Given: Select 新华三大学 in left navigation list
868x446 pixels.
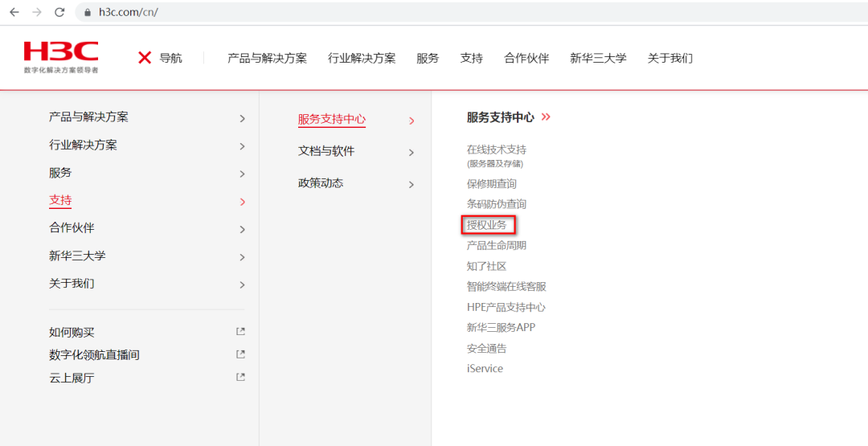Looking at the screenshot, I should coord(77,256).
